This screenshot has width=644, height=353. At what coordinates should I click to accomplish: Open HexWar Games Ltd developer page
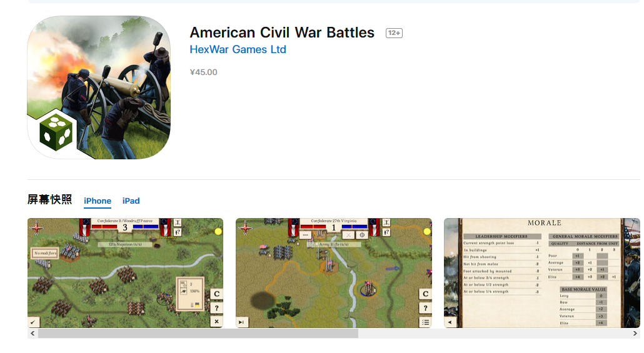coord(238,49)
